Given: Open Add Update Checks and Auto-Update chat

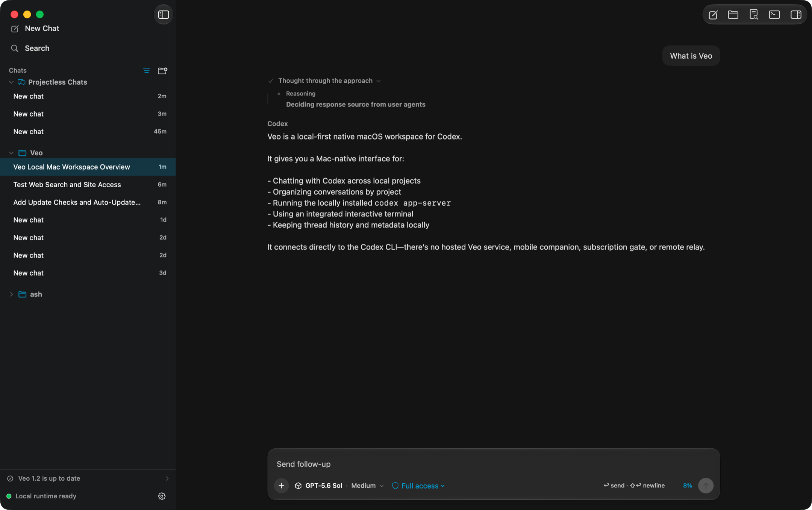Looking at the screenshot, I should [x=88, y=202].
